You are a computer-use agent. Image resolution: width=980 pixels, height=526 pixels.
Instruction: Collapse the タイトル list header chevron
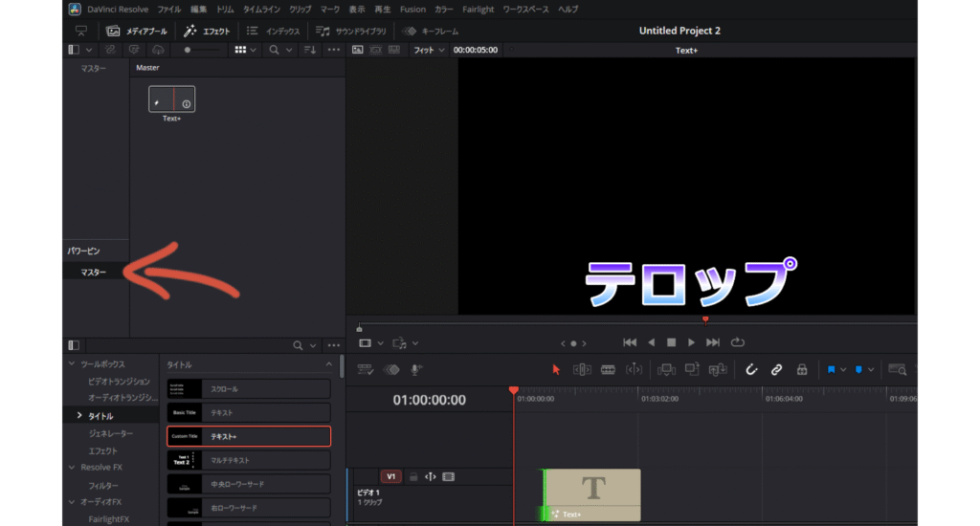pyautogui.click(x=328, y=364)
